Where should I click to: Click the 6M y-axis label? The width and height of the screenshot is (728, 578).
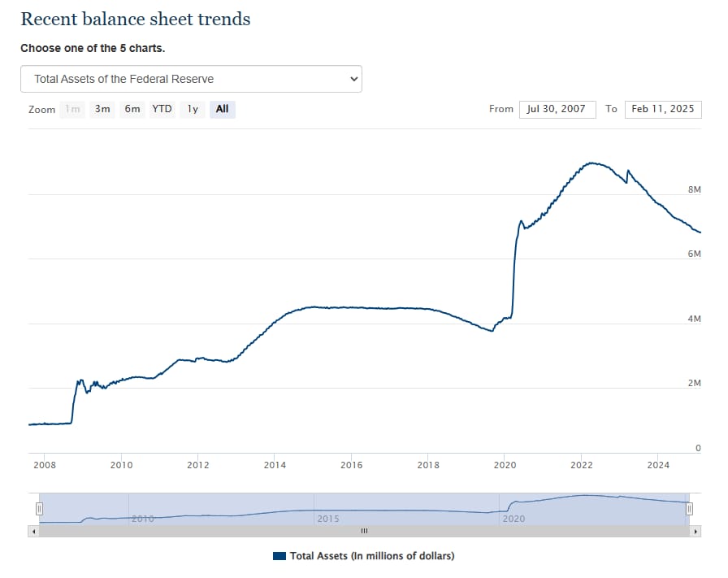695,254
